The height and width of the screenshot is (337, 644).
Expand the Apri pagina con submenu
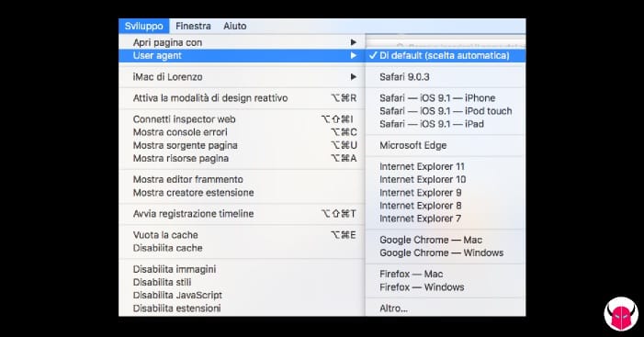pos(242,42)
